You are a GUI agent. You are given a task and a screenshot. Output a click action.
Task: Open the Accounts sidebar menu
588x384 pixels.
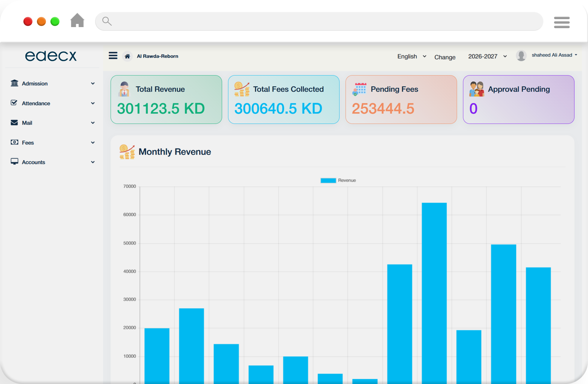pos(53,162)
